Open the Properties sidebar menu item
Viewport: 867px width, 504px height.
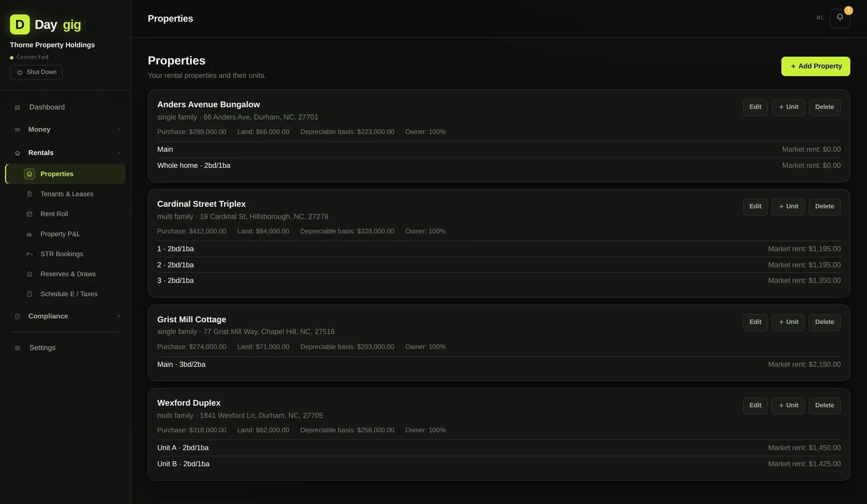pyautogui.click(x=66, y=174)
